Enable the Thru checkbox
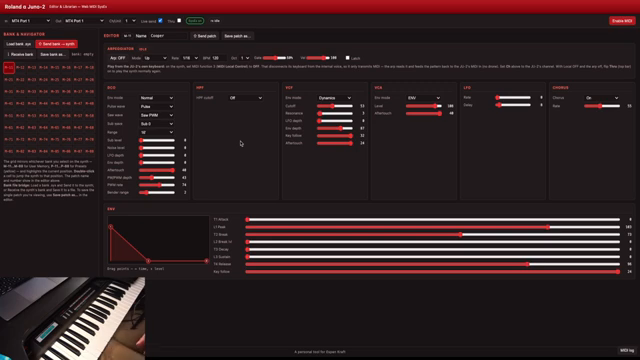The height and width of the screenshot is (360, 640). [179, 20]
